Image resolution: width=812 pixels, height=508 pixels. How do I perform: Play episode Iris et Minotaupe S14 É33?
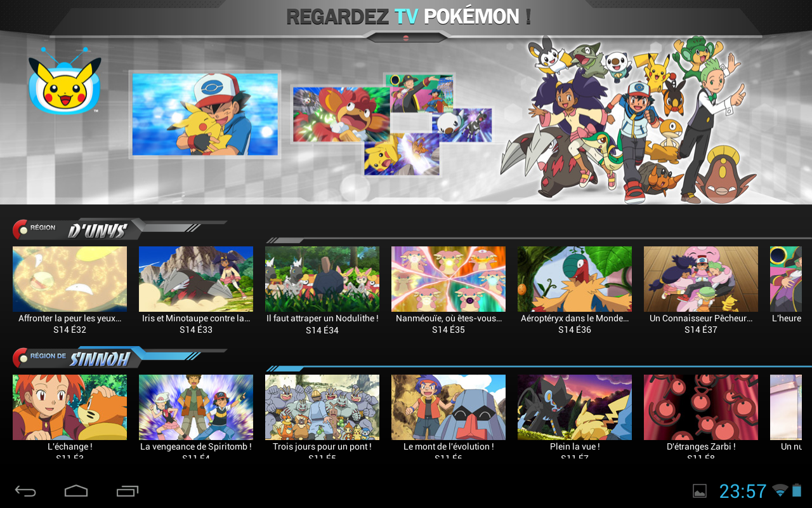(x=196, y=279)
